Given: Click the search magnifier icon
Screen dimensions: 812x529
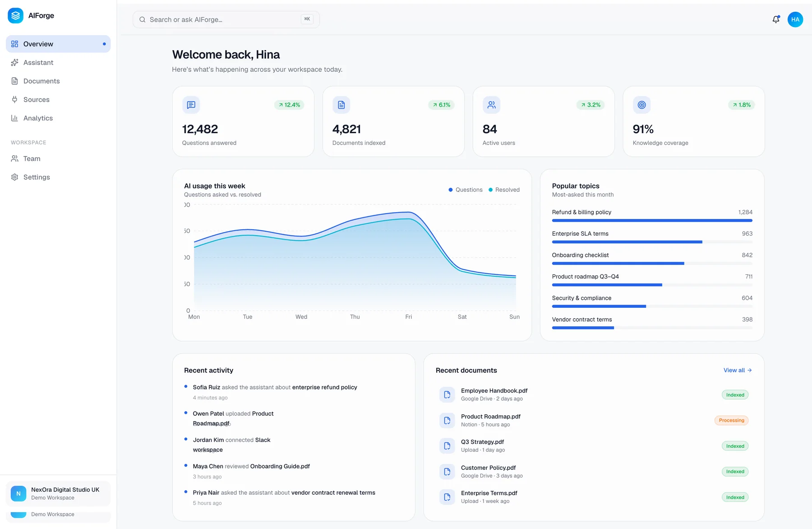Looking at the screenshot, I should click(x=143, y=19).
